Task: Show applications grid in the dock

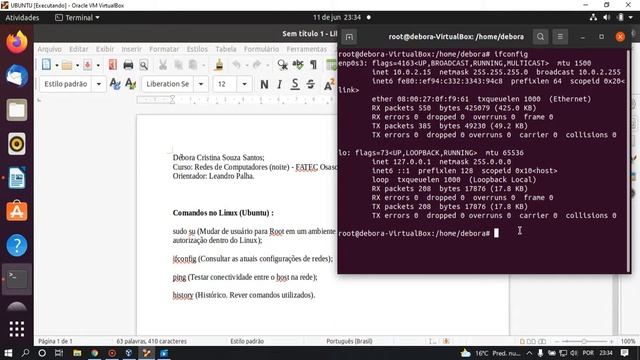Action: coord(17,329)
